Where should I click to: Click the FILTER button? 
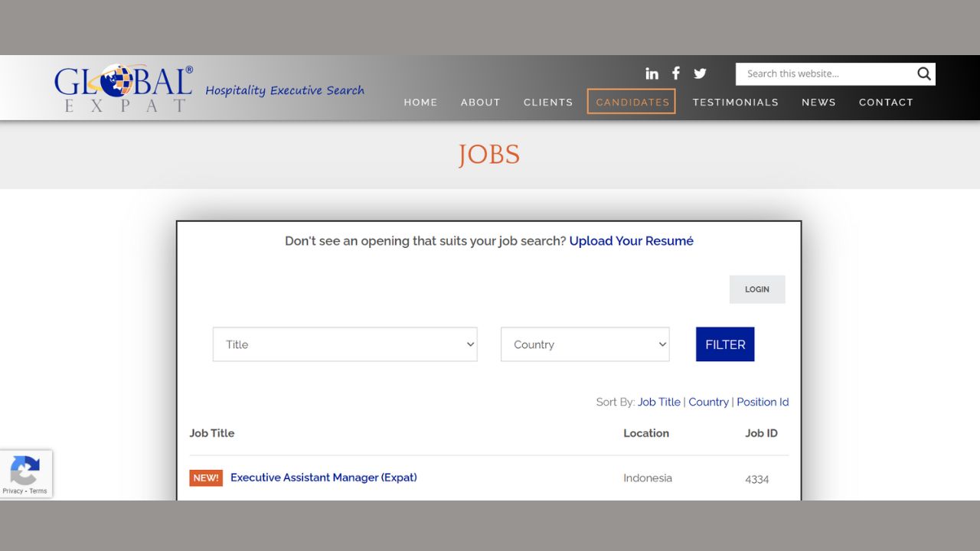(724, 344)
